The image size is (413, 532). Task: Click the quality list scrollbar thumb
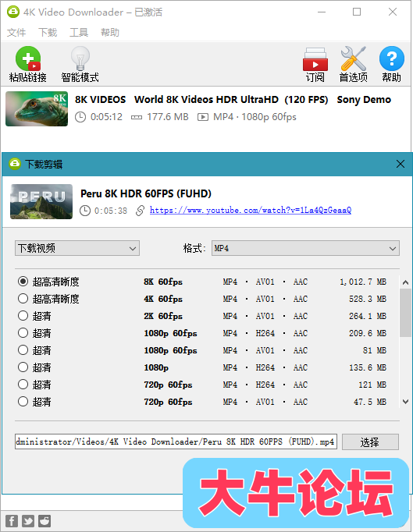coord(405,313)
